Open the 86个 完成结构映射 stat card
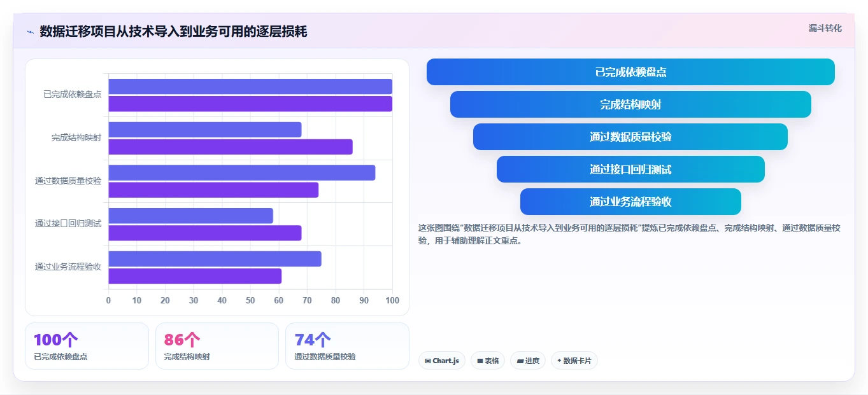The height and width of the screenshot is (395, 868). point(217,346)
